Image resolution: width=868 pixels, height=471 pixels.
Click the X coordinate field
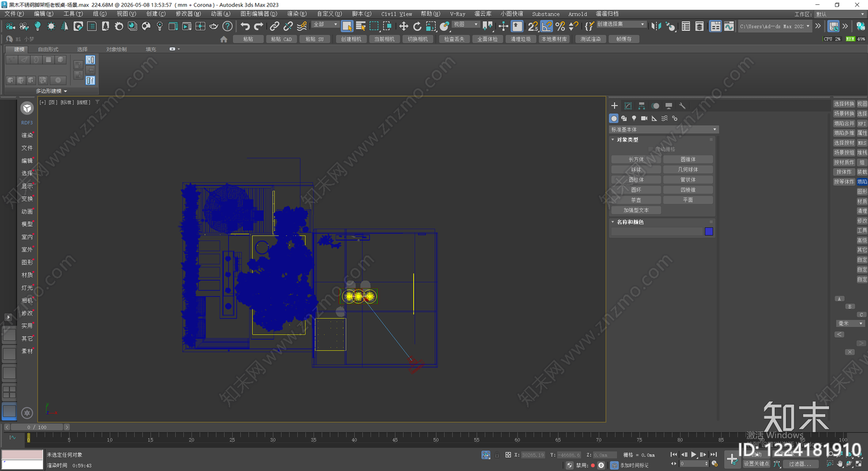[533, 455]
